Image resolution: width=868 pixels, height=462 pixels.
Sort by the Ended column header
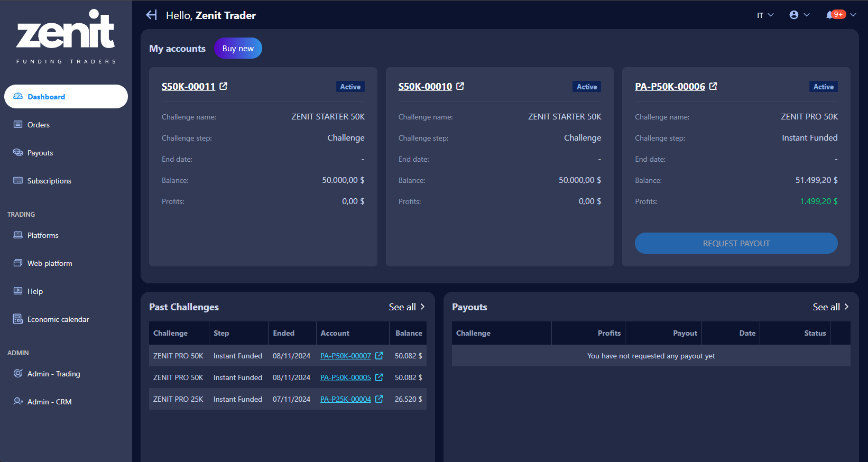coord(284,333)
